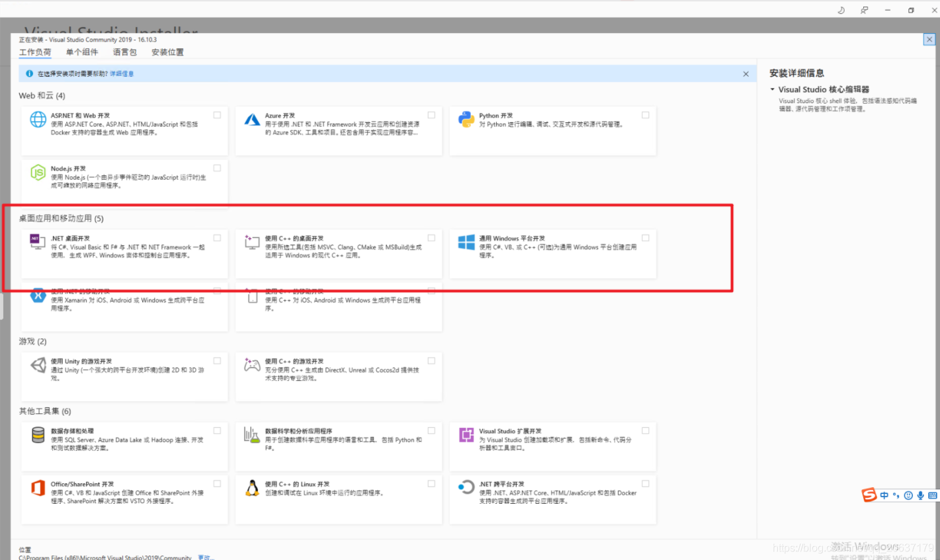Viewport: 940px width, 560px height.
Task: Switch to the 单个组件 tab
Action: point(82,52)
